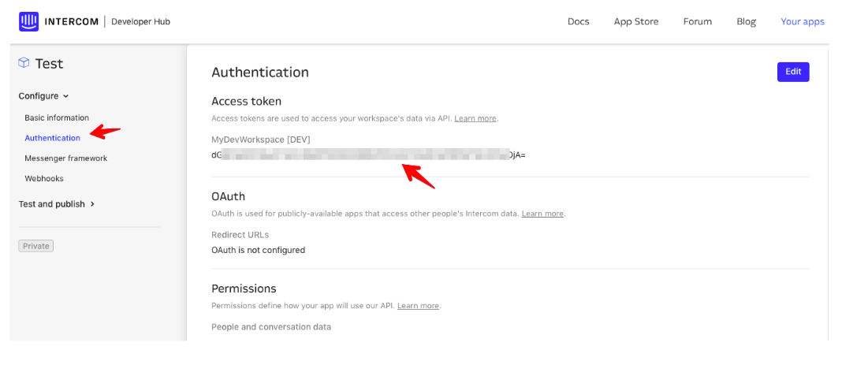
Task: Click the Intercom logo icon
Action: tap(29, 21)
